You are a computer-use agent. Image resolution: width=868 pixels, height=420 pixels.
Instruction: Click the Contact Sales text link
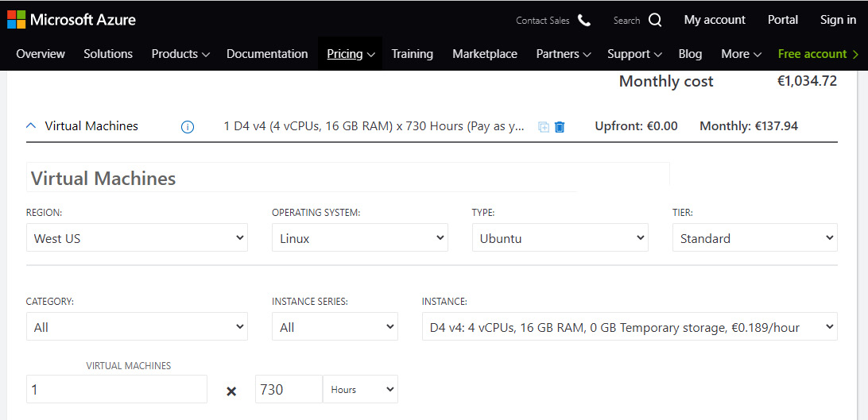[x=542, y=21]
